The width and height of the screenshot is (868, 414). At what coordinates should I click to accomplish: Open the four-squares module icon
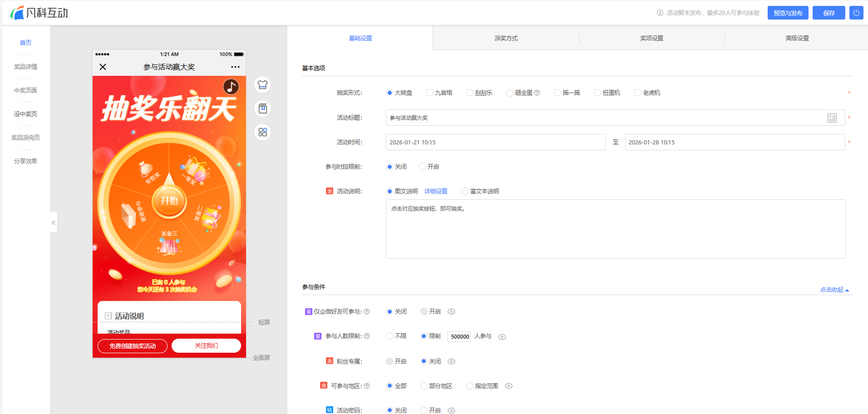pos(262,132)
